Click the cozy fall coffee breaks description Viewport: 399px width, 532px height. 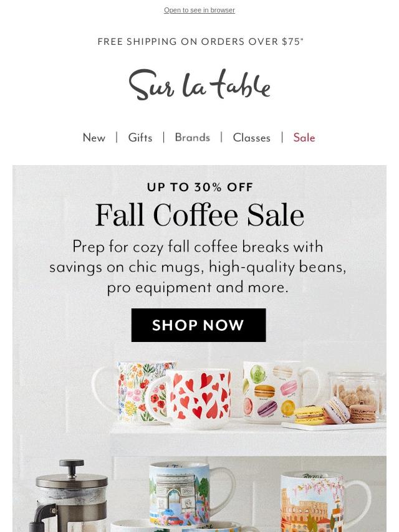click(198, 267)
